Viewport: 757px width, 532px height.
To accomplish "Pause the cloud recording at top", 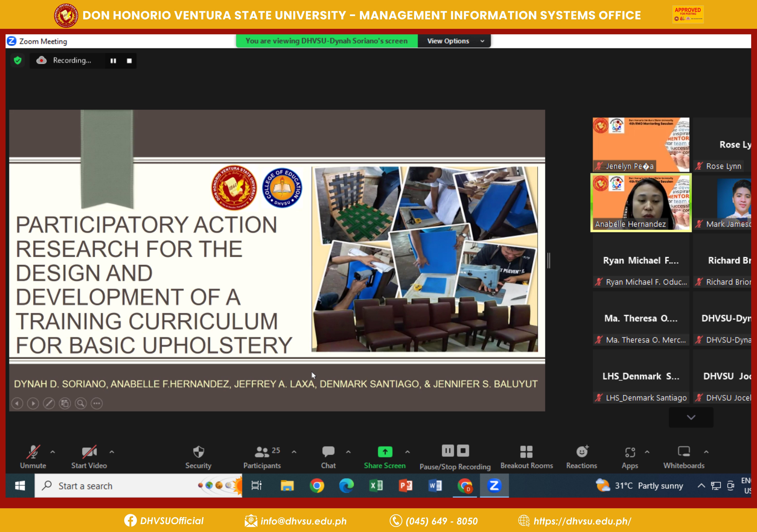I will click(x=113, y=61).
